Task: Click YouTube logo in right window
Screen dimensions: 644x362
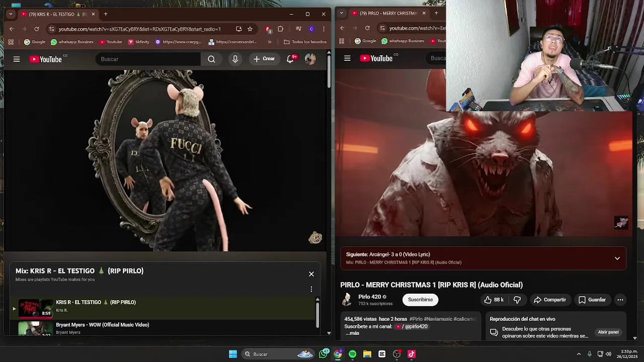Action: 376,59
